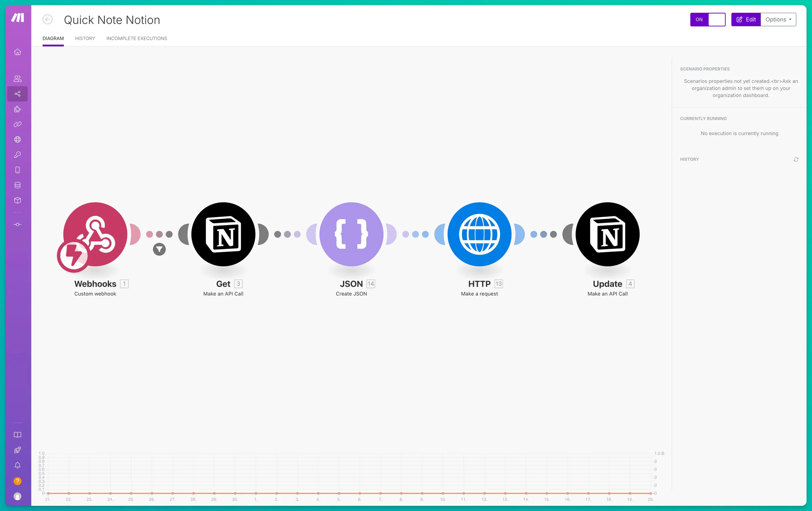Open the user profile avatar icon
The width and height of the screenshot is (812, 511).
(x=18, y=496)
